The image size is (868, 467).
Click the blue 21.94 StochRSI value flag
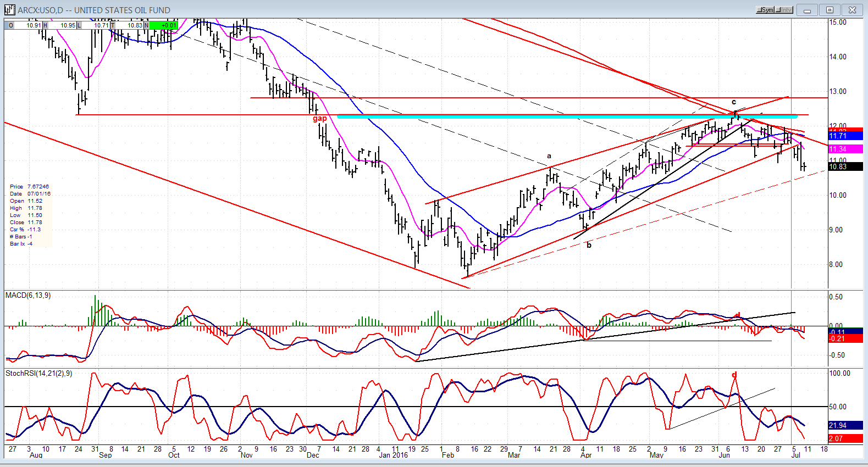click(x=845, y=425)
